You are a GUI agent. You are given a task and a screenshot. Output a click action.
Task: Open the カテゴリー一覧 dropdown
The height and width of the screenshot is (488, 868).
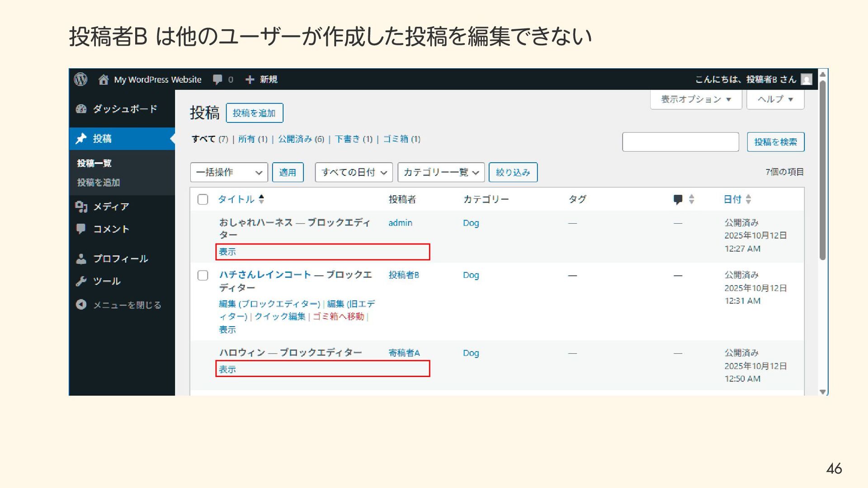click(441, 172)
